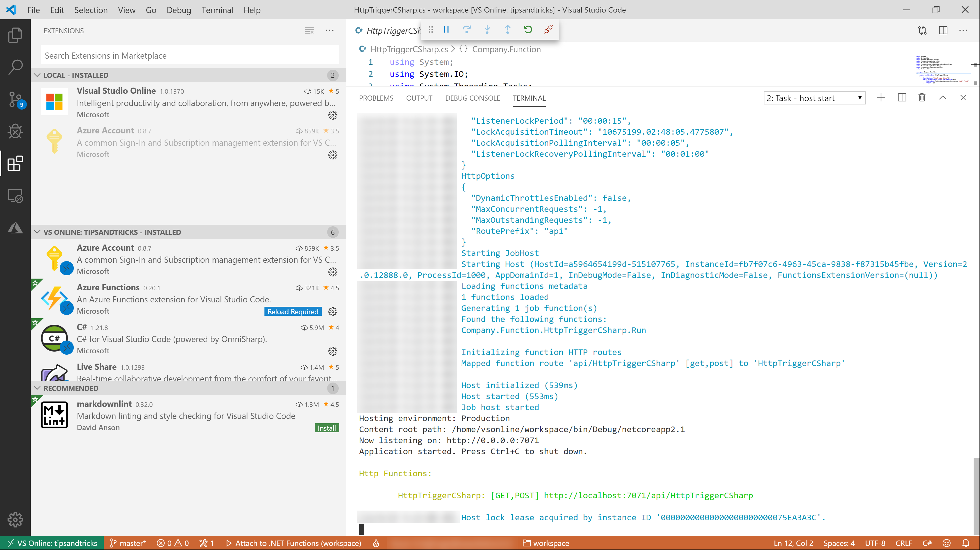Screen dimensions: 980x550
Task: Click the debug toolbar drag handle
Action: 431,30
